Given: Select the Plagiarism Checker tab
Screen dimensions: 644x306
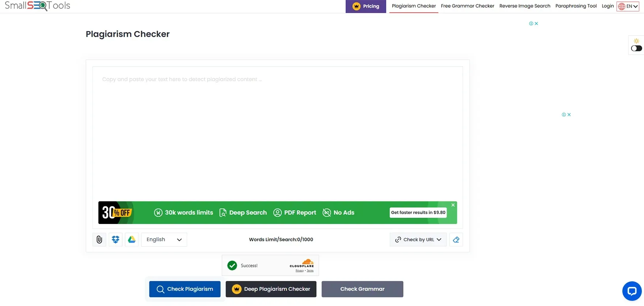Looking at the screenshot, I should pyautogui.click(x=413, y=6).
